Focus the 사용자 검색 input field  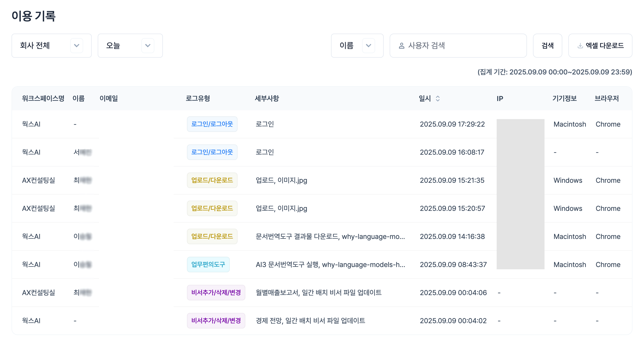[458, 46]
